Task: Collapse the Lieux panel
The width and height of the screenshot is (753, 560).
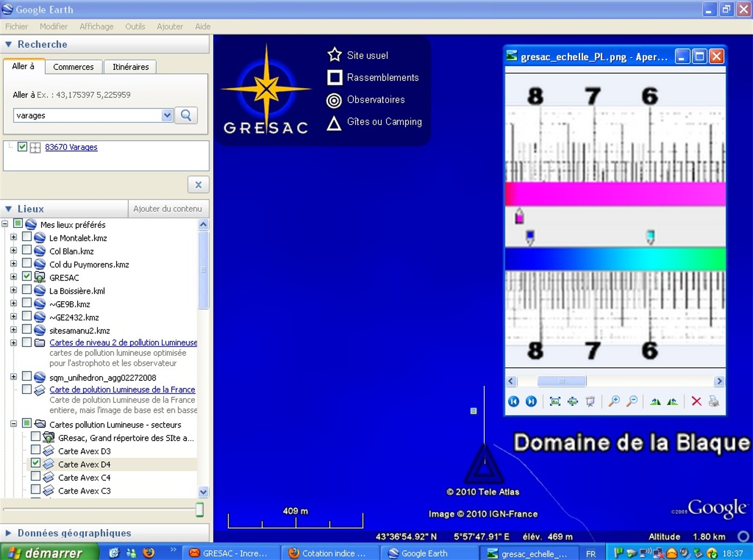Action: tap(9, 209)
